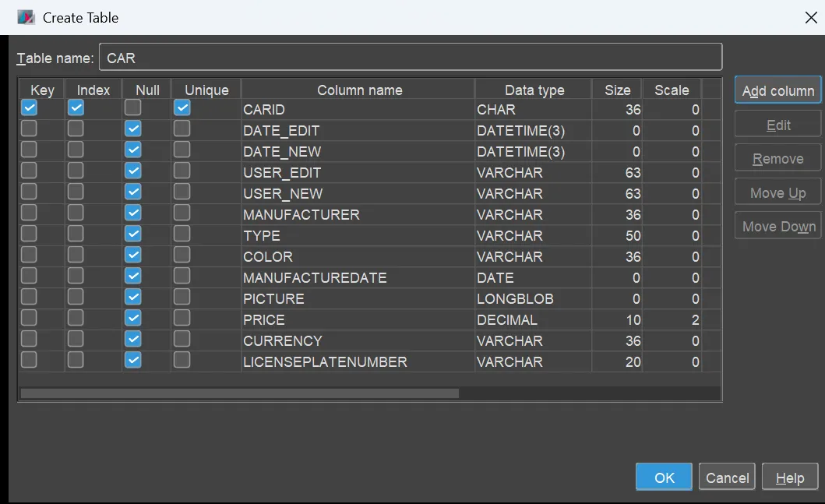Viewport: 825px width, 504px height.
Task: Uncheck Null for MANUFACTUREDATE
Action: pyautogui.click(x=133, y=276)
